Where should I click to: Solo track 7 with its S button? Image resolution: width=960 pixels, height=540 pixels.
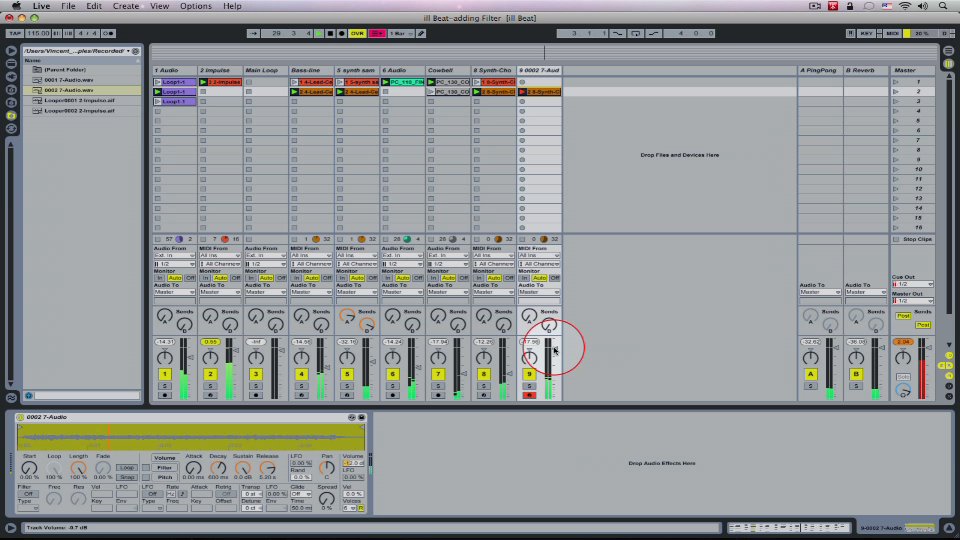click(x=438, y=386)
